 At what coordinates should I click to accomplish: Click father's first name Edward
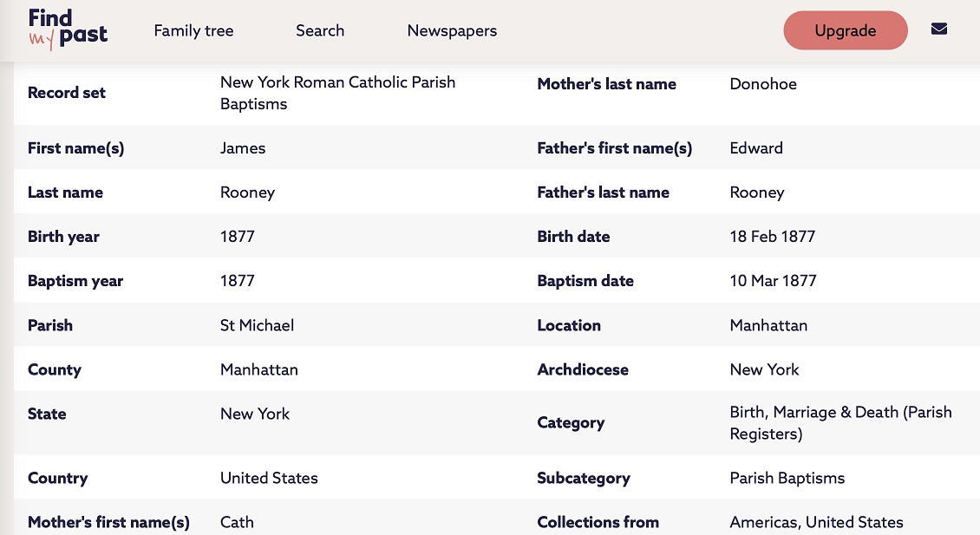pos(756,148)
